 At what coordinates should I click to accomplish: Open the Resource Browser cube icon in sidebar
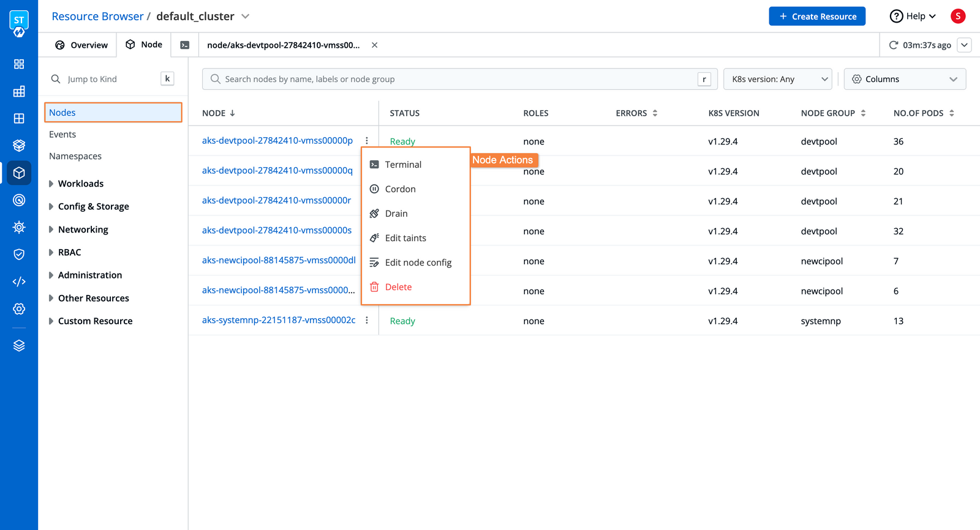click(x=19, y=173)
